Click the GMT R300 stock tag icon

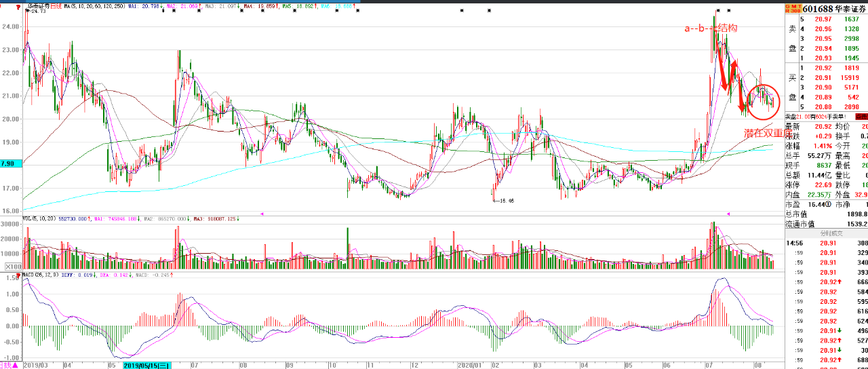791,9
